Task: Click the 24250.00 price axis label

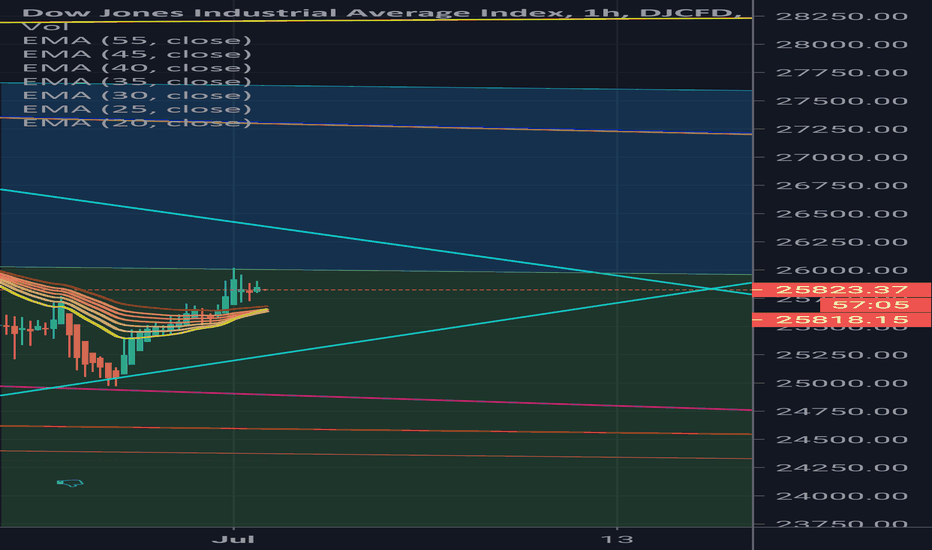Action: pos(842,468)
